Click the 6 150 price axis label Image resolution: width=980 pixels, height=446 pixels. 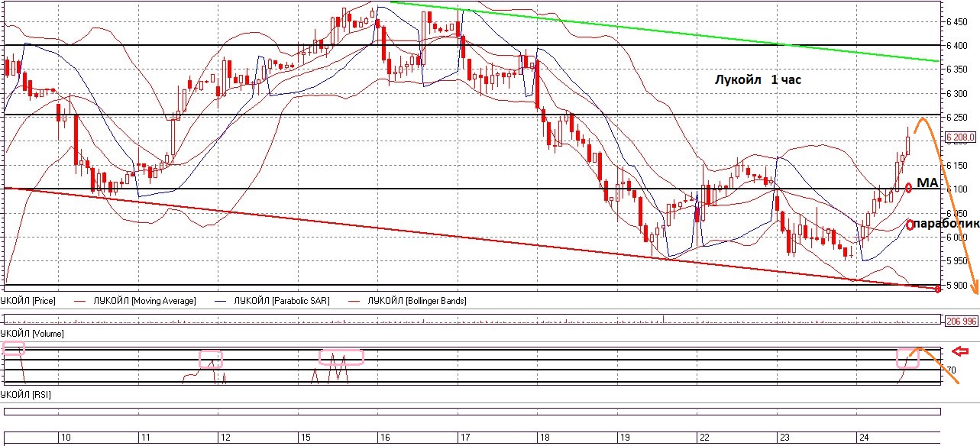coord(958,166)
